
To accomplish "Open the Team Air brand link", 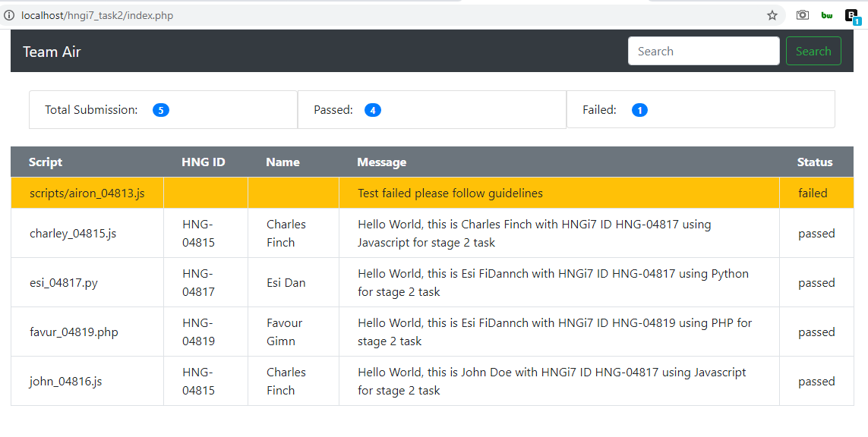I will 52,51.
